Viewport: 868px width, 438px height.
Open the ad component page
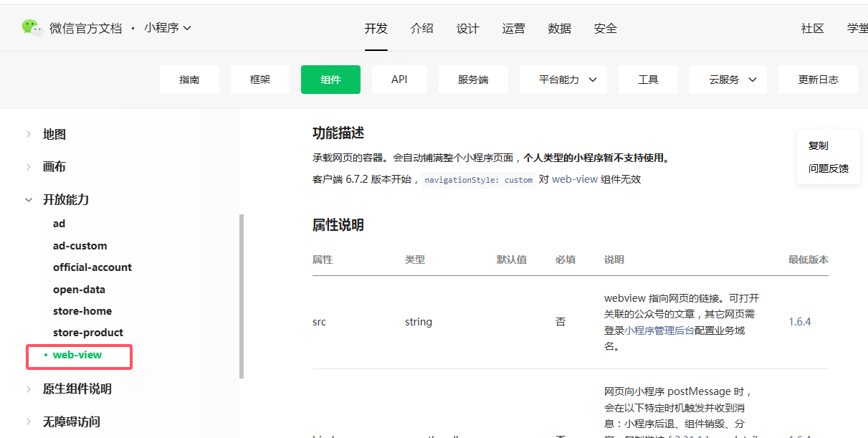pos(59,224)
